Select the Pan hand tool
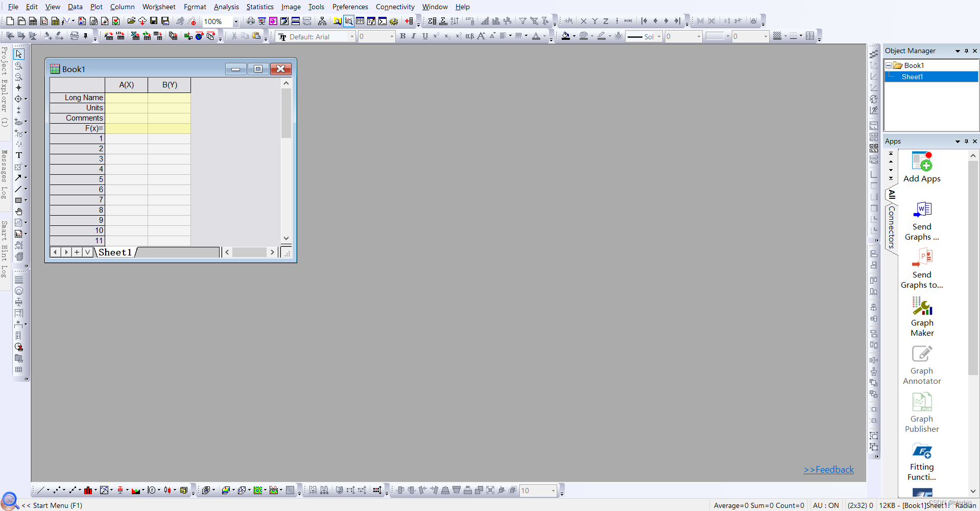 tap(19, 212)
